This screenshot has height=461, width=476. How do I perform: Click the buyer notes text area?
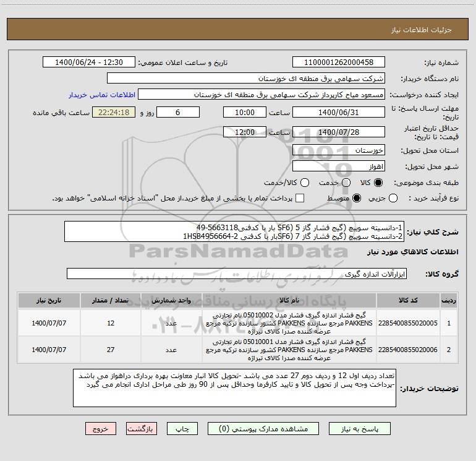(234, 388)
